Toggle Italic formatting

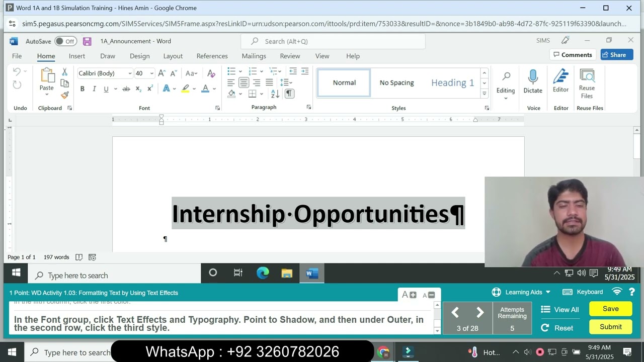point(94,88)
